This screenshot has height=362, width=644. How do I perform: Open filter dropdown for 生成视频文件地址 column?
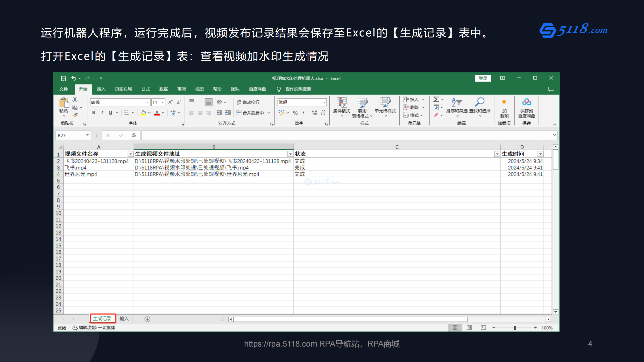[290, 154]
